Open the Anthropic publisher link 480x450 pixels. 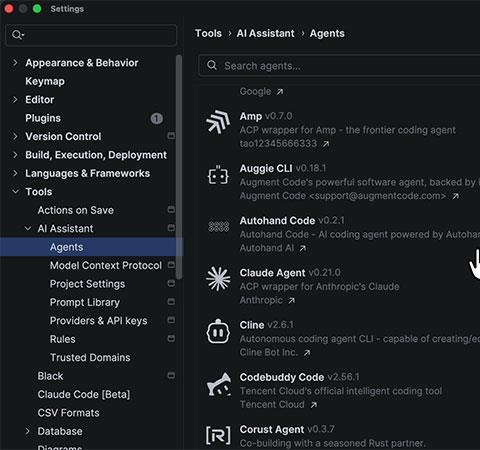click(261, 300)
